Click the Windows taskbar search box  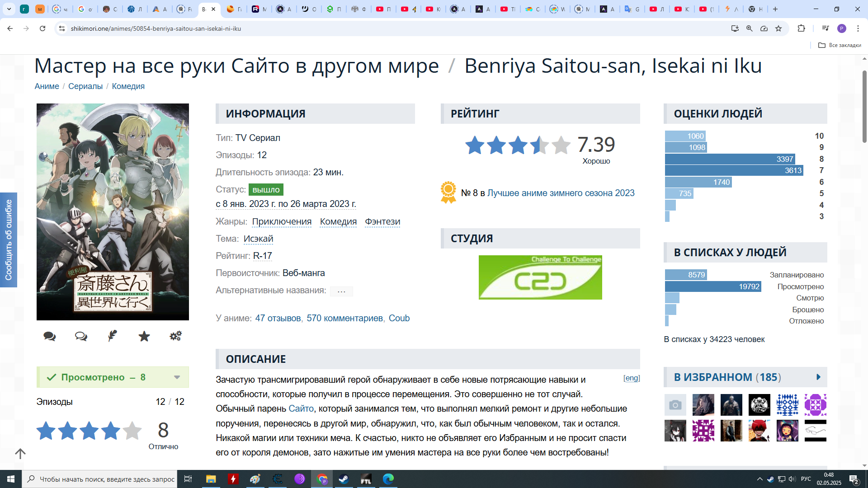click(99, 479)
